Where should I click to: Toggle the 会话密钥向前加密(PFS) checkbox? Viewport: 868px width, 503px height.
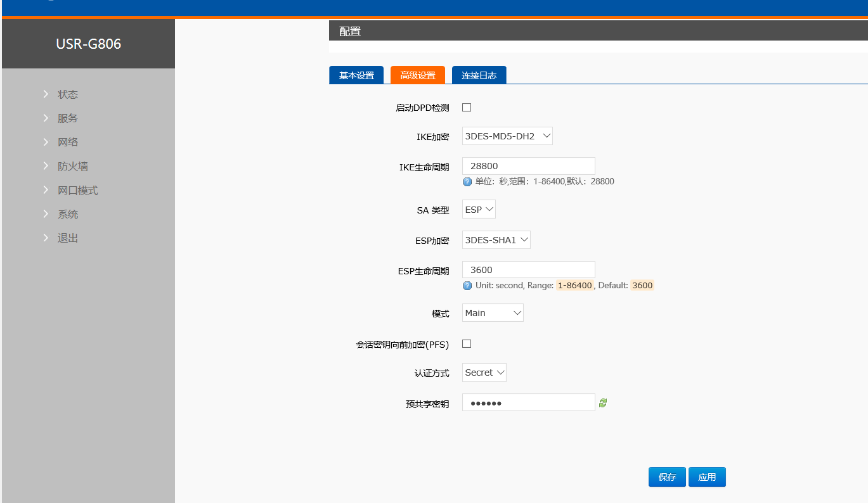(x=467, y=344)
